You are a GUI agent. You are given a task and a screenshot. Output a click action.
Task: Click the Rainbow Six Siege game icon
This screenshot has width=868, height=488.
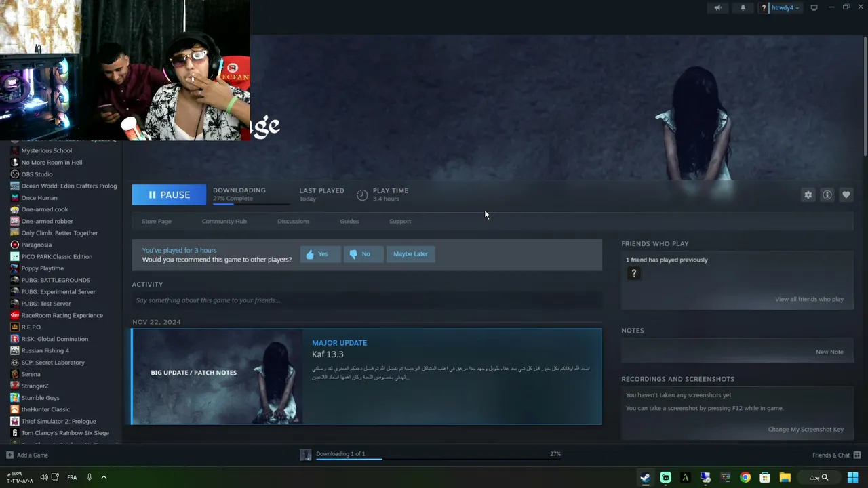click(x=15, y=433)
